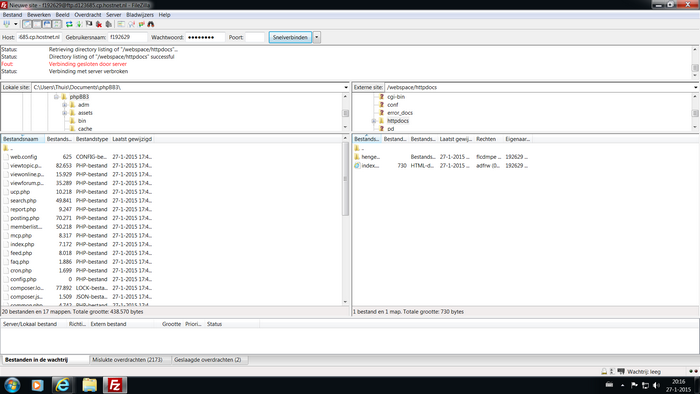
Task: Click the phpBB3 folder icon in local tree
Action: click(x=64, y=97)
